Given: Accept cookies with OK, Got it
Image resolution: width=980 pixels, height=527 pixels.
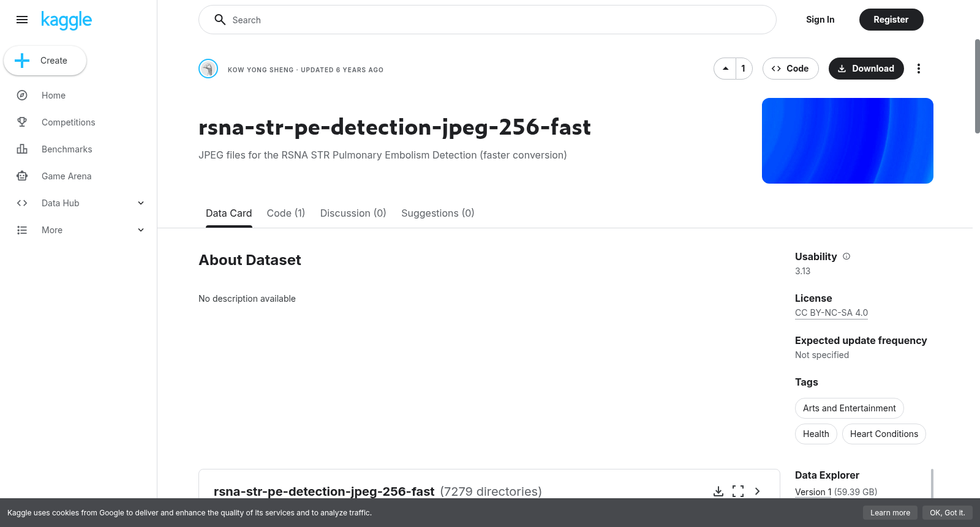Looking at the screenshot, I should coord(948,513).
